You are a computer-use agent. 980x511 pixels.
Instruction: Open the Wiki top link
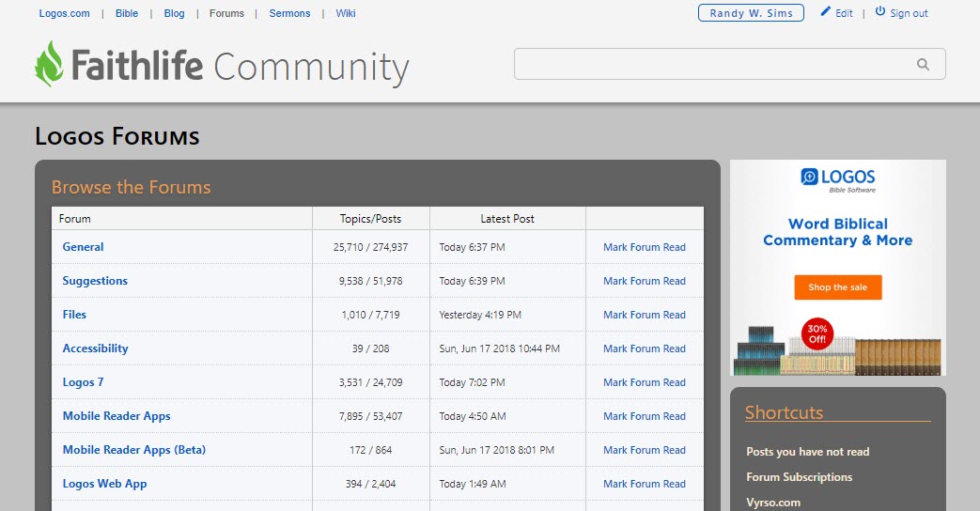[346, 13]
